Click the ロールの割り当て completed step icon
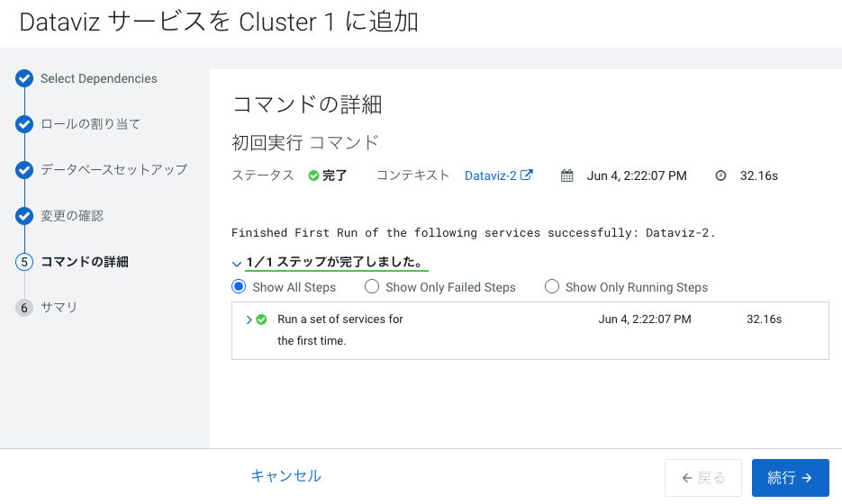The image size is (842, 504). 24,124
